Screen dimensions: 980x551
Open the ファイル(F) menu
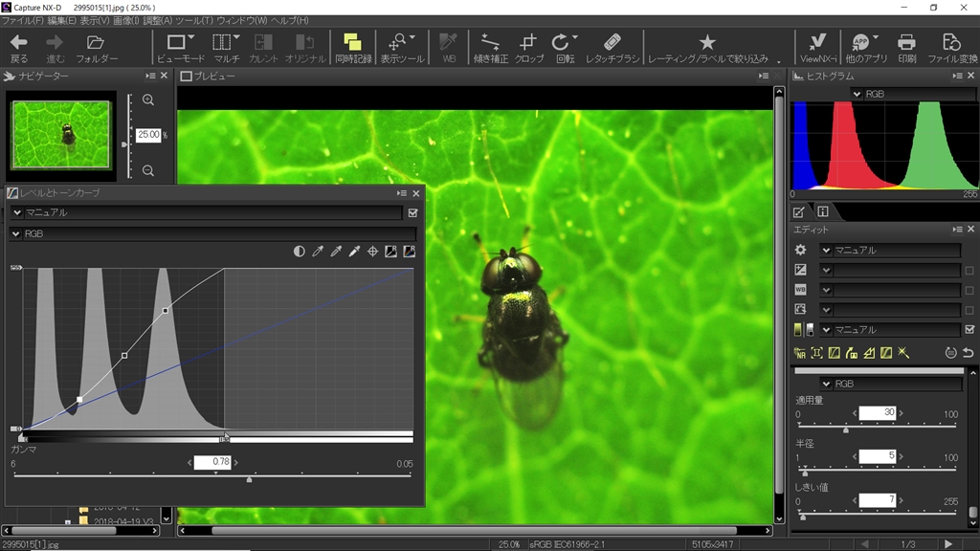(x=23, y=20)
